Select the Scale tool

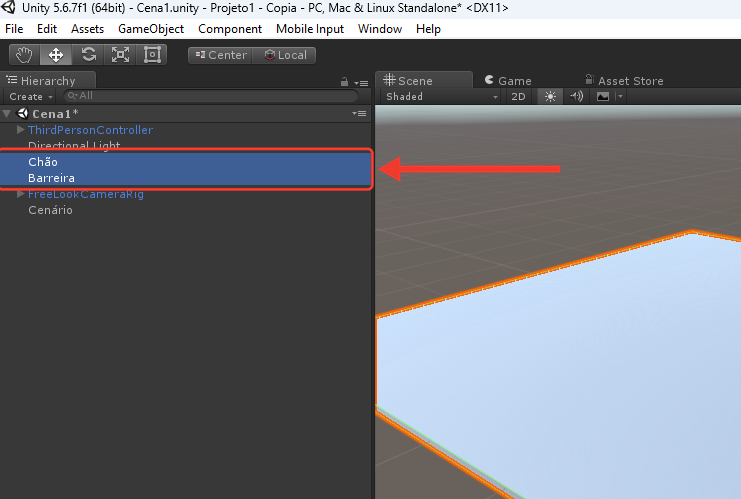pyautogui.click(x=120, y=55)
